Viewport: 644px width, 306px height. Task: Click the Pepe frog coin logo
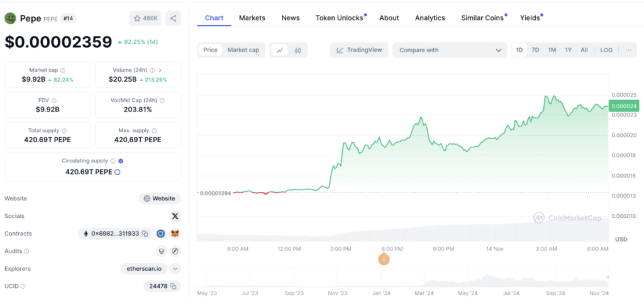point(10,18)
